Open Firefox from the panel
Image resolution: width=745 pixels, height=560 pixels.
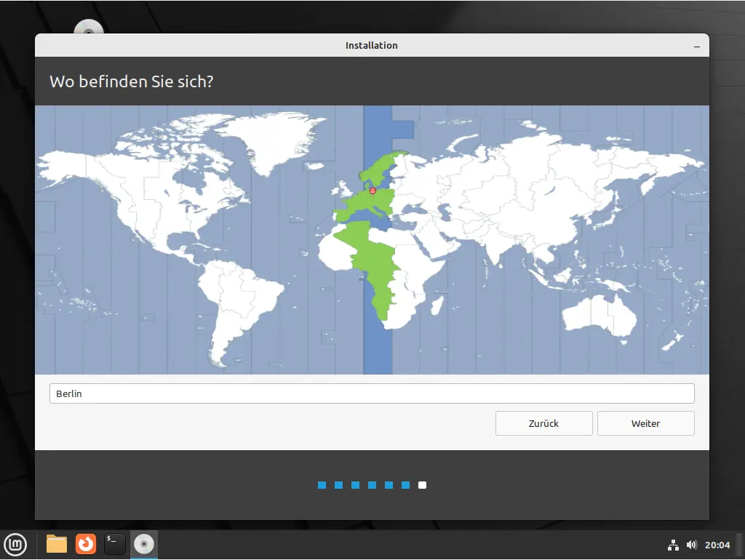coord(86,544)
